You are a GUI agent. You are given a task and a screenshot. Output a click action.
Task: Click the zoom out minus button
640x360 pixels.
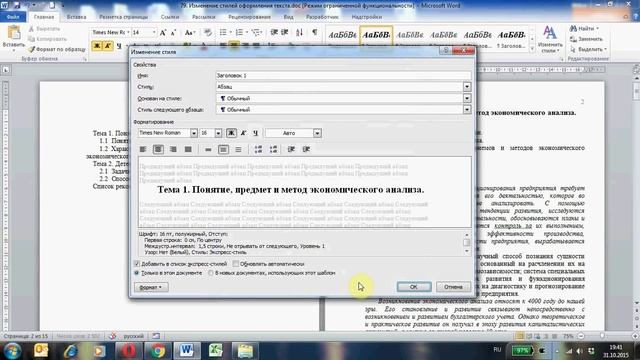click(581, 336)
